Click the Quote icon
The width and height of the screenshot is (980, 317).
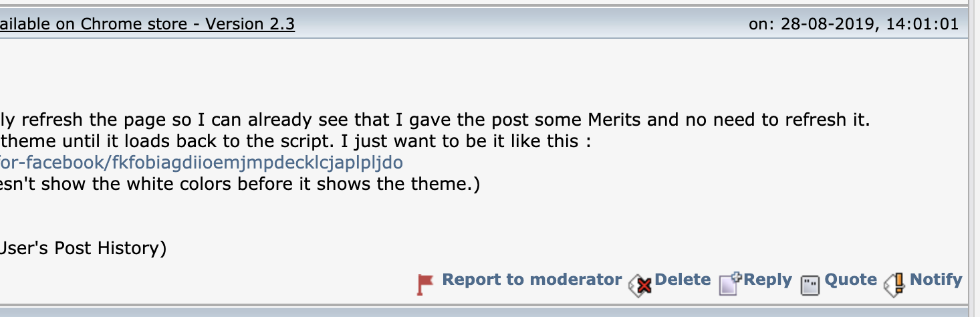pos(810,286)
